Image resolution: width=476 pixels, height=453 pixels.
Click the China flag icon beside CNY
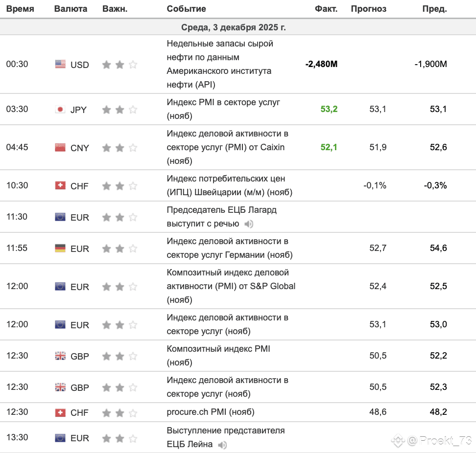pos(60,147)
